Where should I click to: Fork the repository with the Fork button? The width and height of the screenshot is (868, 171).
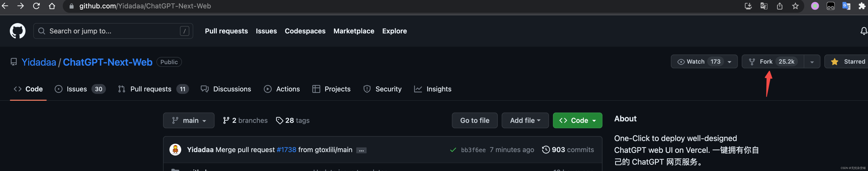(773, 61)
